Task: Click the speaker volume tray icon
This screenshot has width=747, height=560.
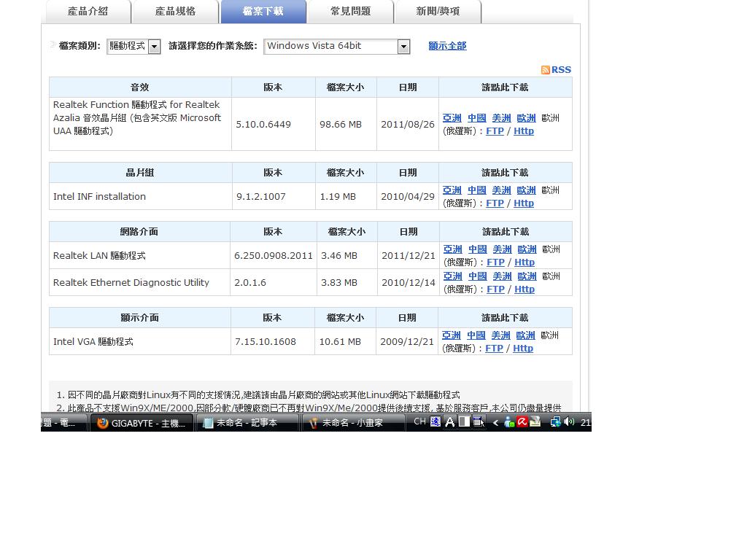Action: point(569,422)
